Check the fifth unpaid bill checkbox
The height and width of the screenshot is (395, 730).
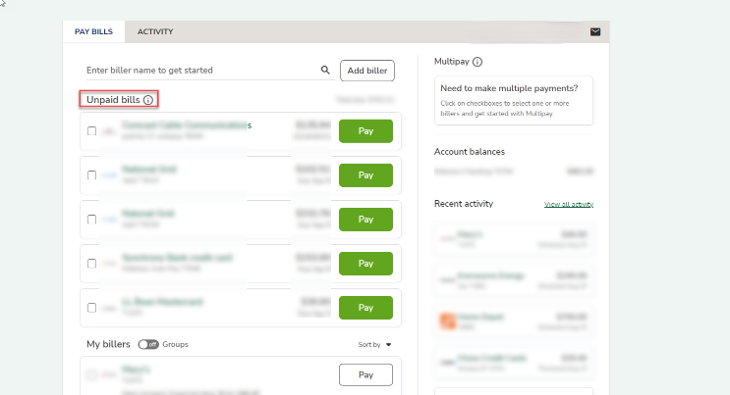pyautogui.click(x=92, y=308)
